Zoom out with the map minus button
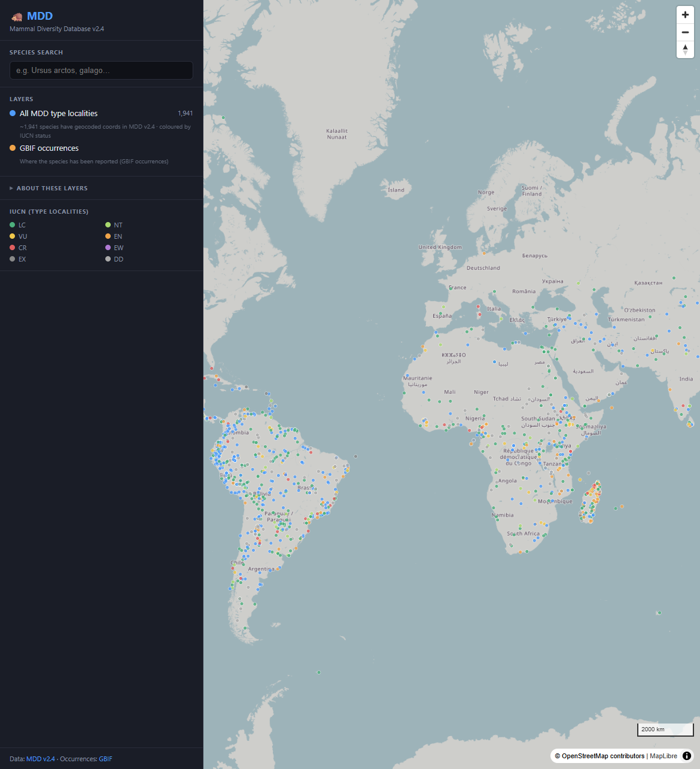The image size is (700, 769). coord(685,32)
